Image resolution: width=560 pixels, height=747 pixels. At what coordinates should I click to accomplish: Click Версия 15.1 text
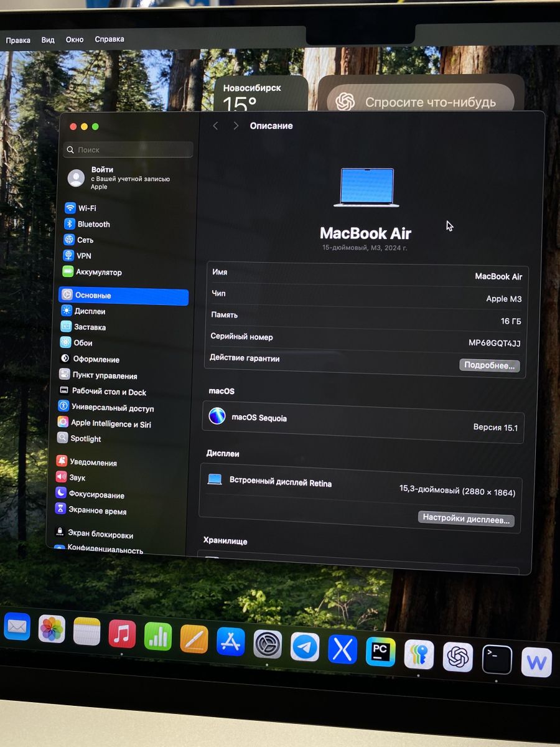495,428
